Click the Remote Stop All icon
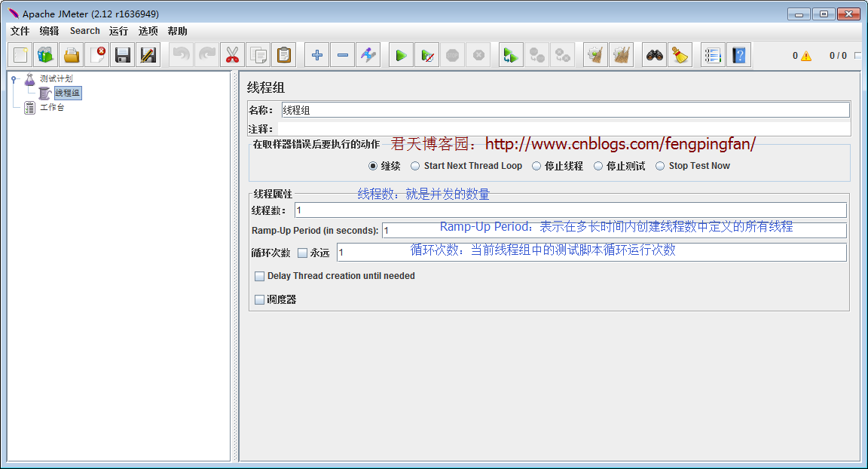 (x=536, y=55)
